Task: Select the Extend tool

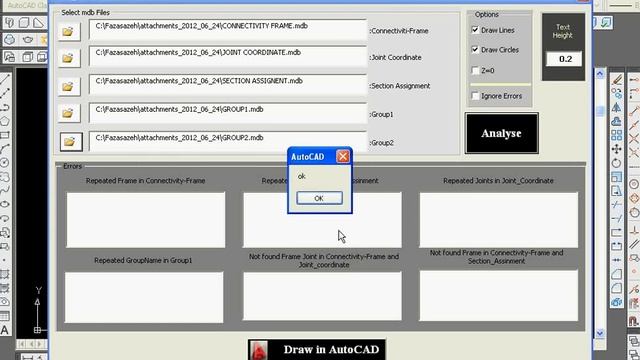Action: 617,218
